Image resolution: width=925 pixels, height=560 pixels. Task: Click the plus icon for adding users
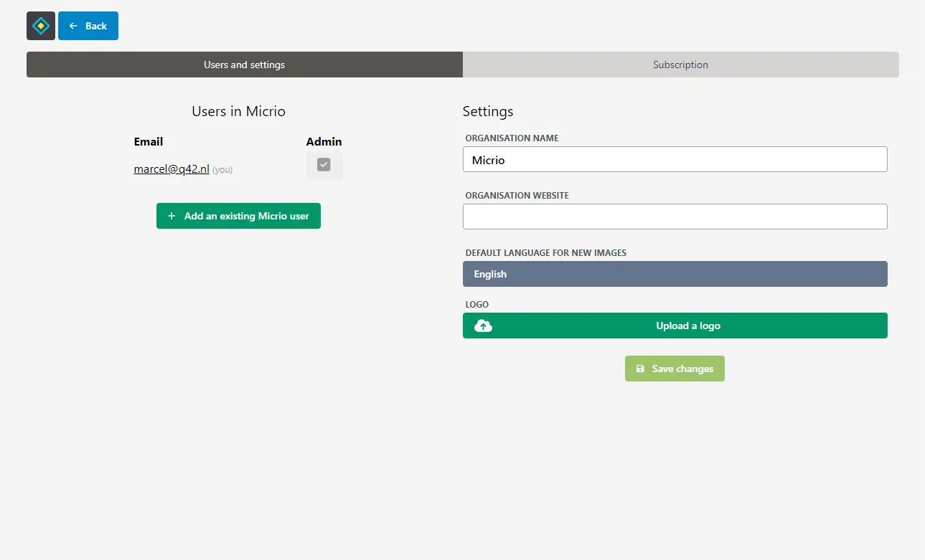coord(171,216)
